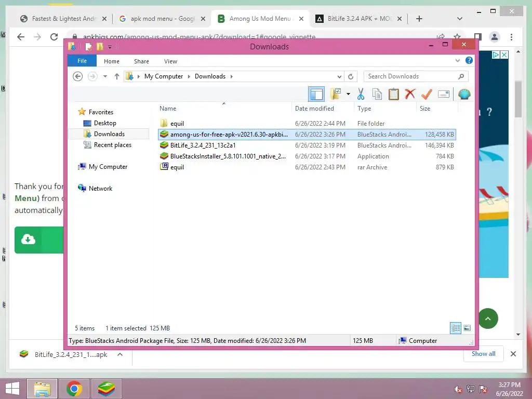Viewport: 532px width, 399px height.
Task: Click the Explorer Back arrow button
Action: (78, 76)
